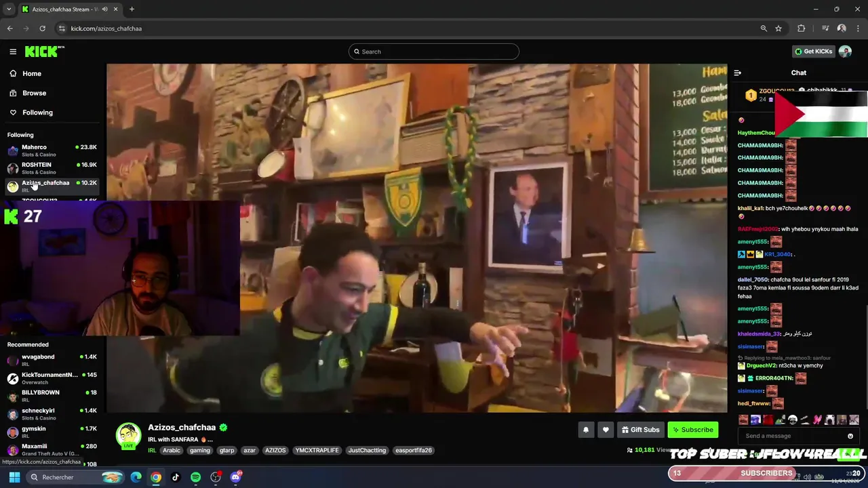Image resolution: width=868 pixels, height=488 pixels.
Task: Click the Gift Subs button
Action: click(640, 430)
